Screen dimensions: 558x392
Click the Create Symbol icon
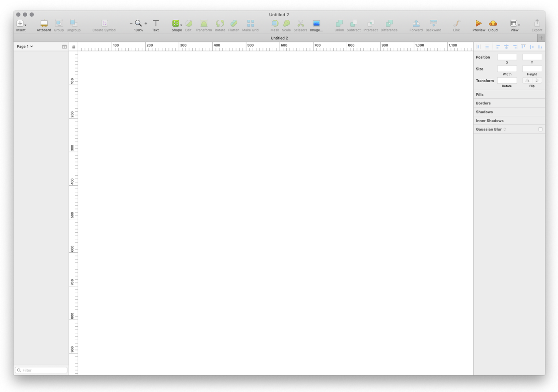tap(104, 23)
